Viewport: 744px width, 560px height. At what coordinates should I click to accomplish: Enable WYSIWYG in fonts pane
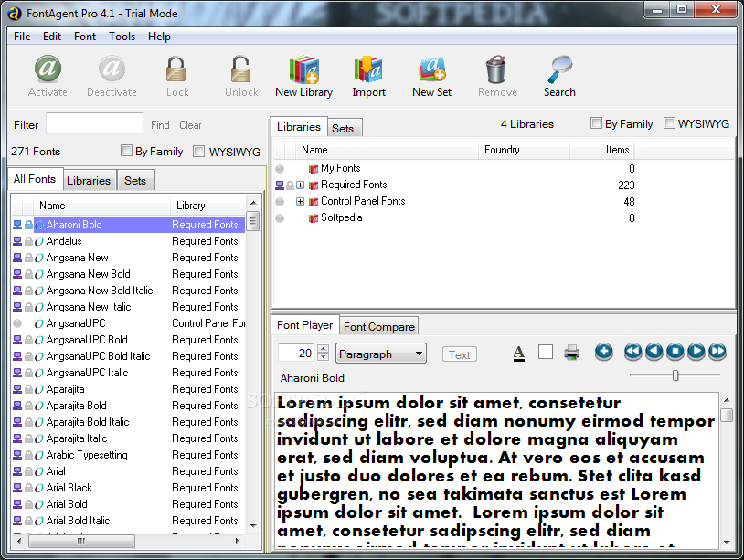coord(199,152)
